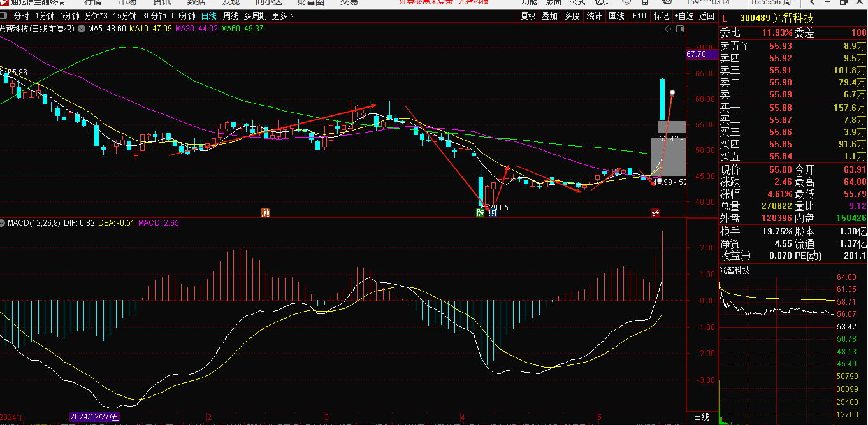
Task: Click the MA30: 44.92 indicator label
Action: click(197, 29)
